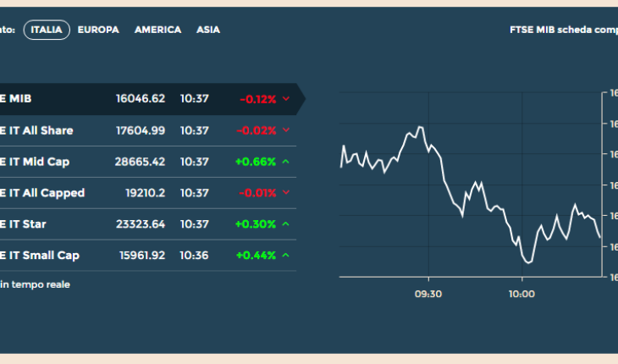Viewport: 618px width, 364px height.
Task: Switch to the EUROPA tab
Action: (x=98, y=30)
